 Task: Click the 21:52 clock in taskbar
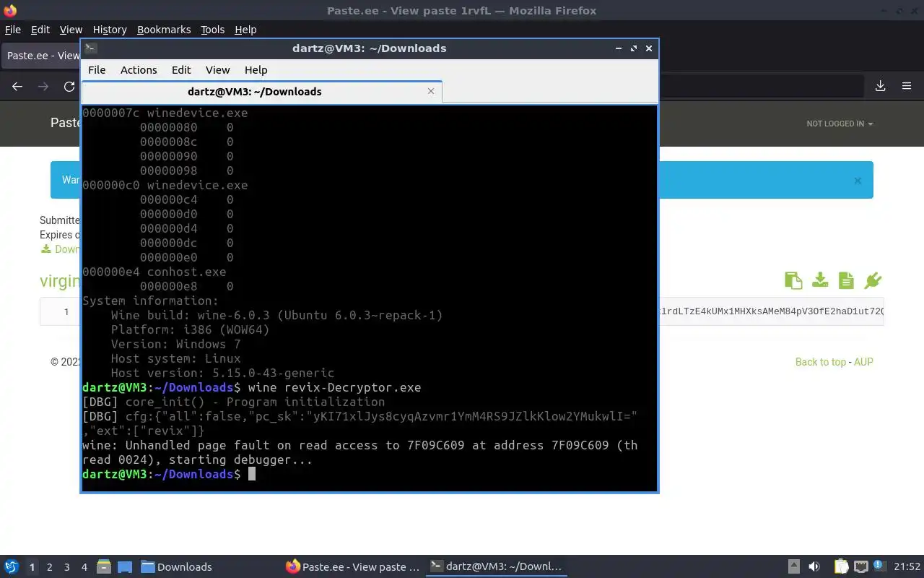click(907, 566)
